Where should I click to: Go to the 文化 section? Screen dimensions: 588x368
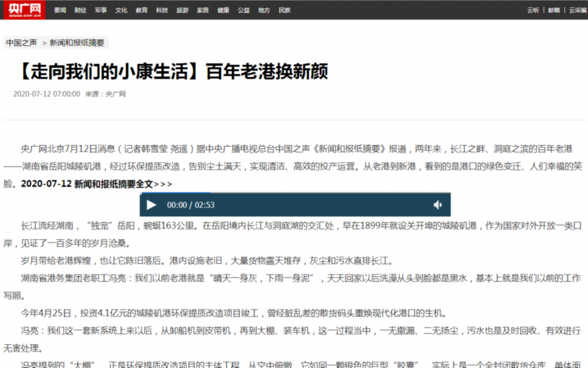click(x=121, y=10)
